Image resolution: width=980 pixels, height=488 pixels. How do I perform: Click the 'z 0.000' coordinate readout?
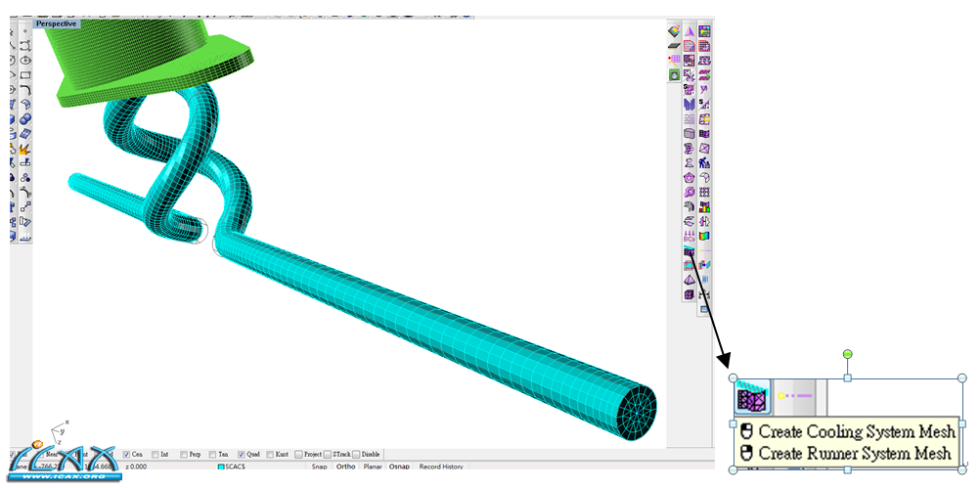click(136, 466)
